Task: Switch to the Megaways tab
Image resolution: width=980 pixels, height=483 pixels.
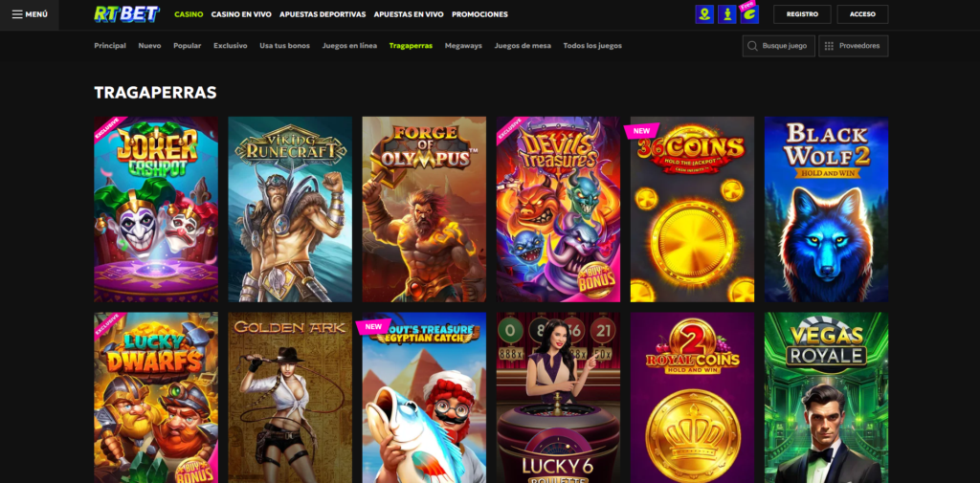Action: 463,46
